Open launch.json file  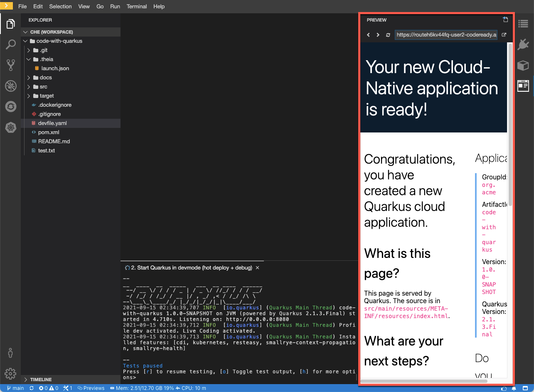[71, 69]
